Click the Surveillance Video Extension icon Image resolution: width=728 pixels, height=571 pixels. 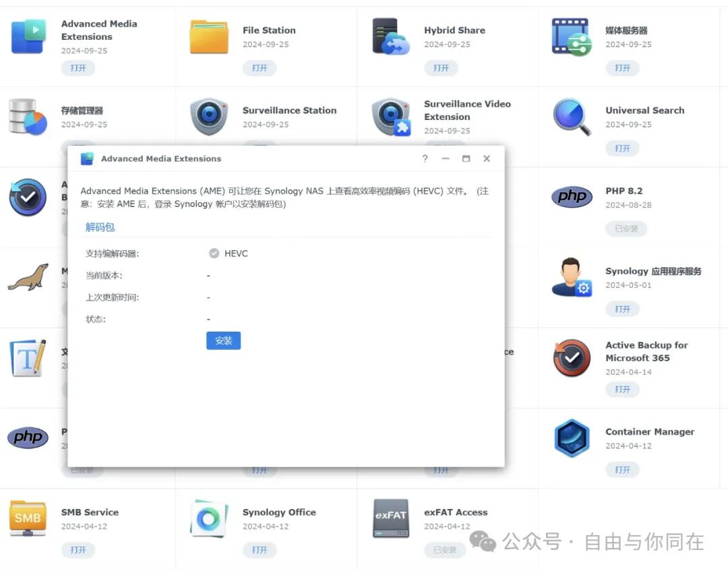tap(391, 117)
